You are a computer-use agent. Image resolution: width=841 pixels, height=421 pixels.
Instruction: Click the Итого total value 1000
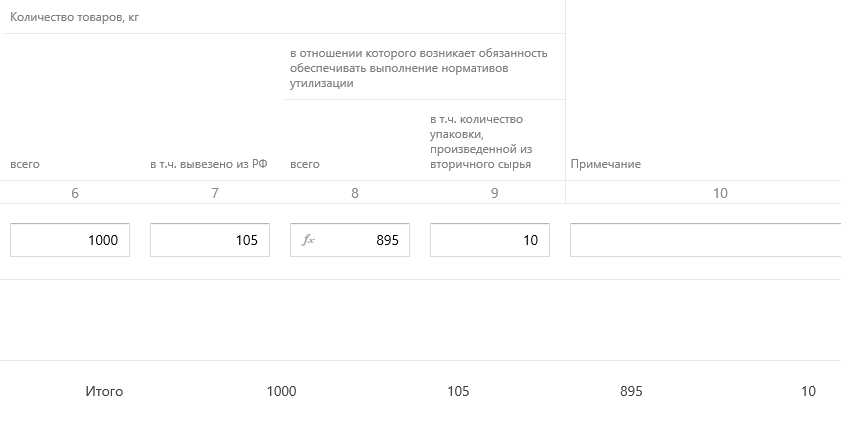point(281,392)
